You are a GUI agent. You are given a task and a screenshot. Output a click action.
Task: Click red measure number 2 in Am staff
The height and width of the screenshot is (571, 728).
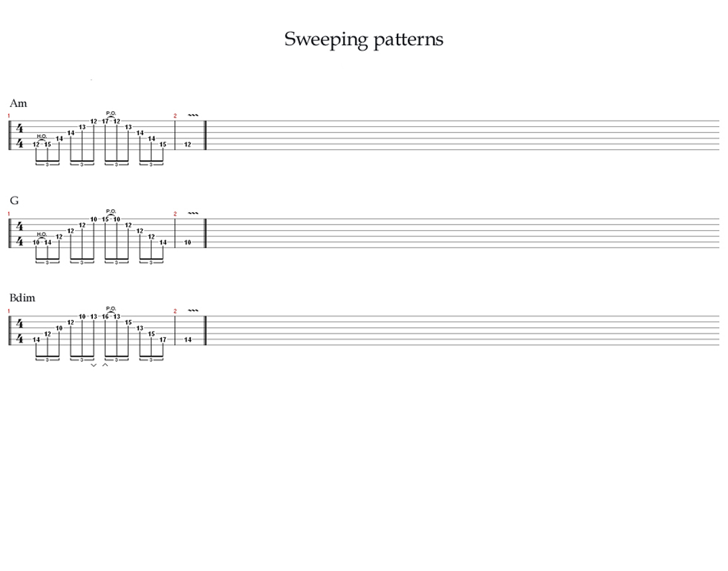click(x=176, y=116)
